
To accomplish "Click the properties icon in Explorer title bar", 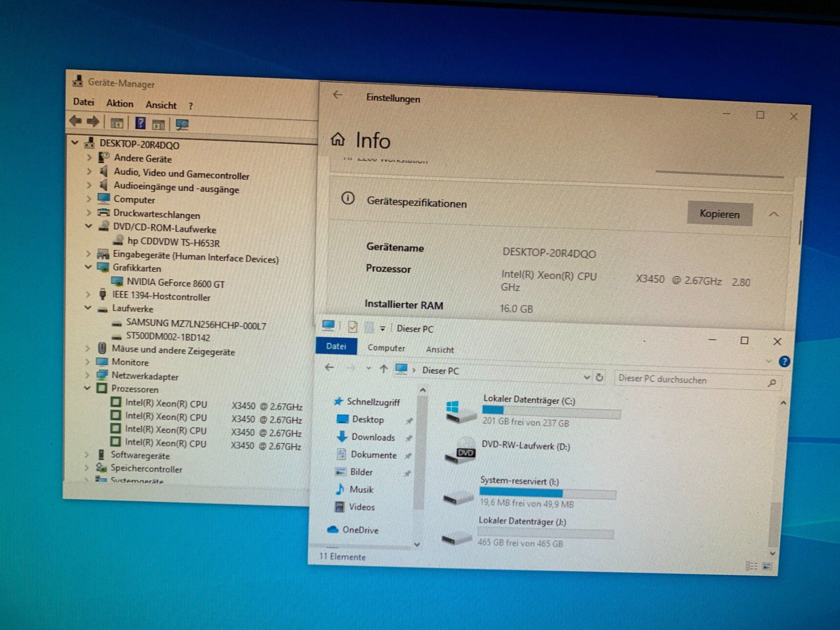I will (x=352, y=327).
